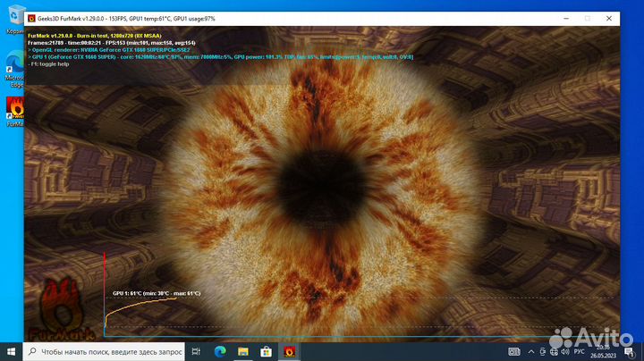Click the "OpenGL renderer" info line
Image resolution: width=644 pixels, height=361 pixels.
pyautogui.click(x=109, y=50)
